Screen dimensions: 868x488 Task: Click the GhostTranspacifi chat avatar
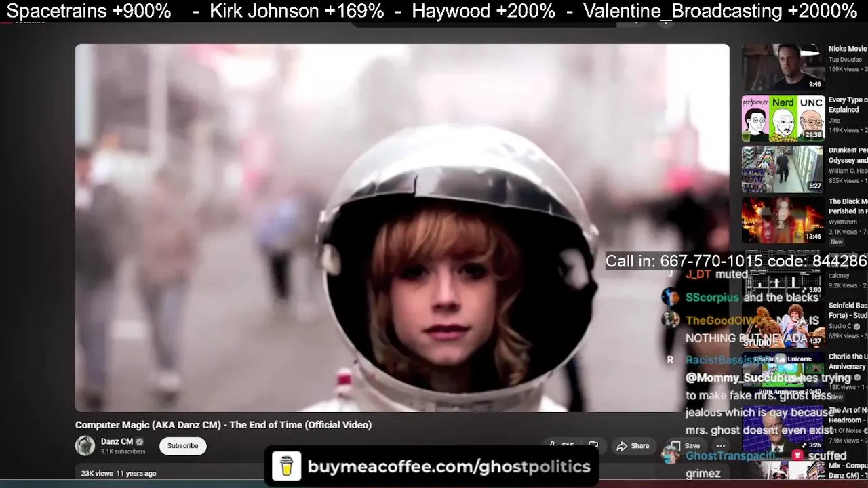(x=670, y=455)
